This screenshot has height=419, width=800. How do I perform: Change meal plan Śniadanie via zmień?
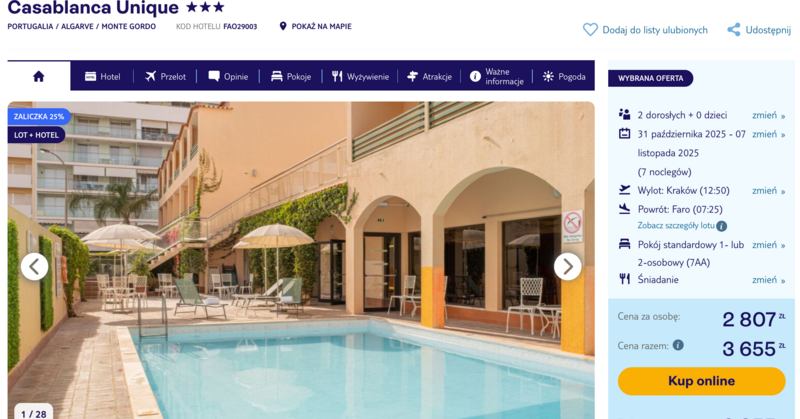768,280
